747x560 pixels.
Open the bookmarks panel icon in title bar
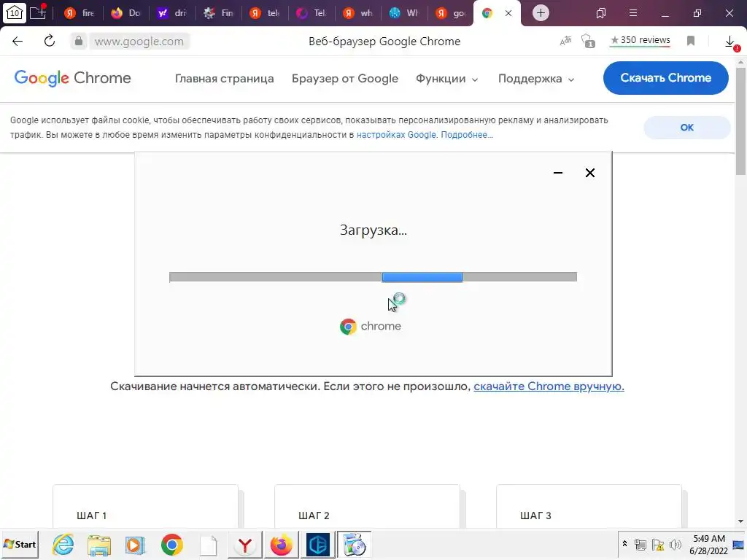tap(601, 13)
